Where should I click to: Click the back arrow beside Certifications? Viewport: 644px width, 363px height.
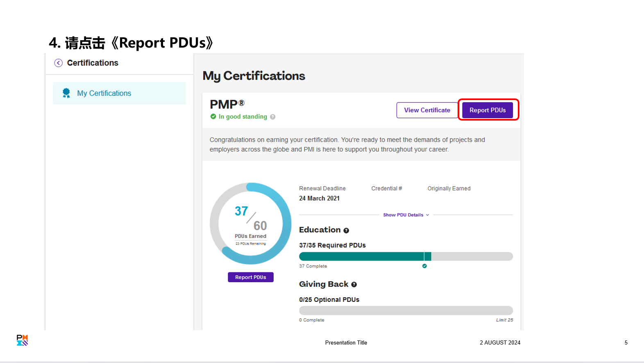(59, 63)
